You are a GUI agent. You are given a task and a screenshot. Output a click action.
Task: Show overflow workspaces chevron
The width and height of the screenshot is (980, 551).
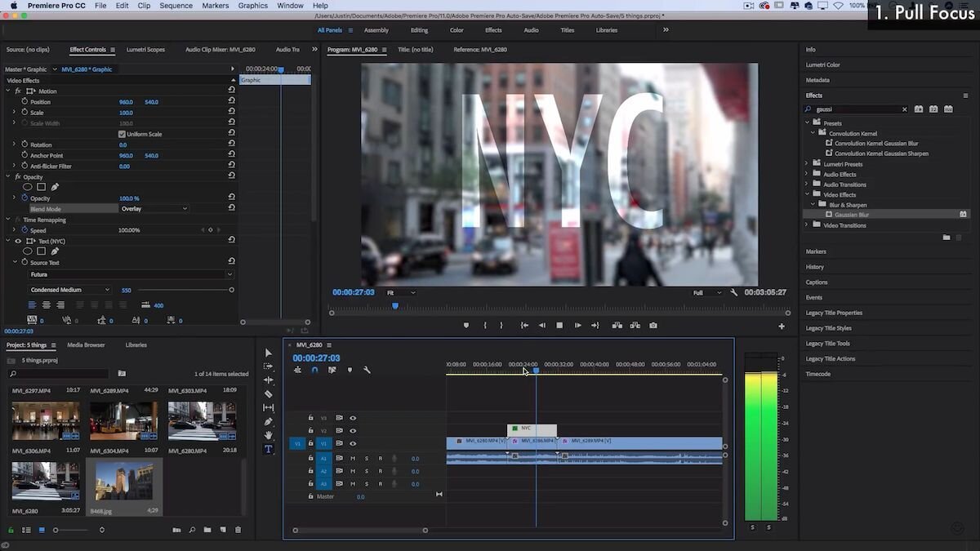666,30
